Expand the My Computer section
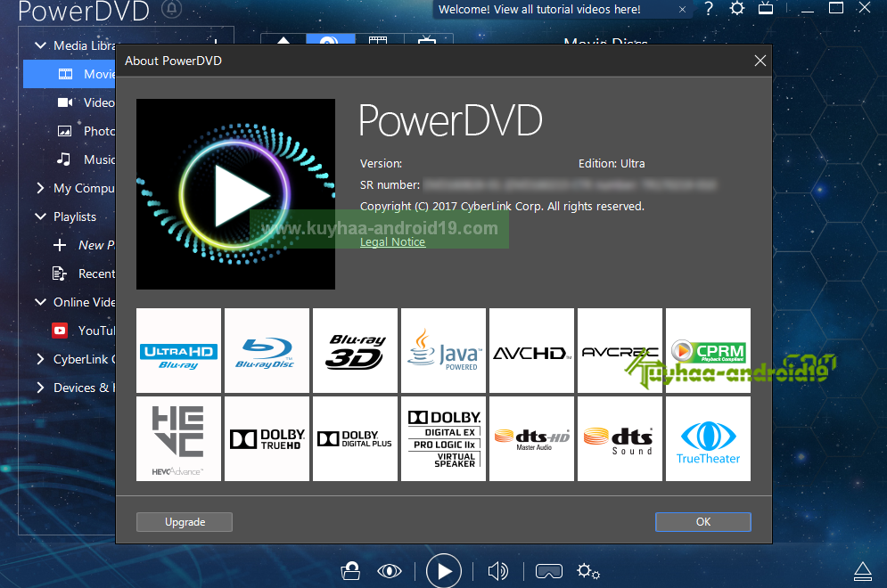Image resolution: width=887 pixels, height=588 pixels. point(40,188)
